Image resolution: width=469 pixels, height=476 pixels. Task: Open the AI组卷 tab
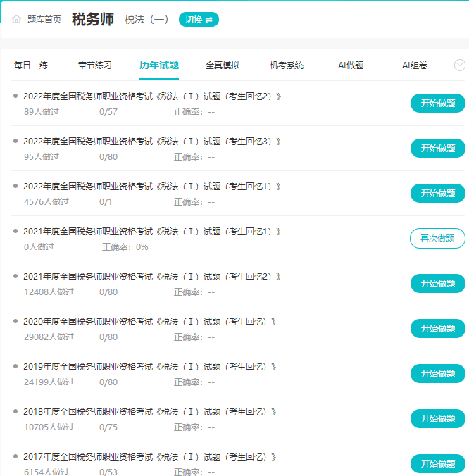pyautogui.click(x=415, y=65)
